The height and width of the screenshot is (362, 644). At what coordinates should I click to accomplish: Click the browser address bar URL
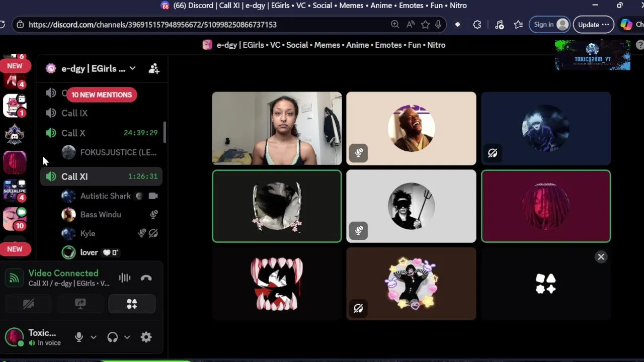pos(152,25)
